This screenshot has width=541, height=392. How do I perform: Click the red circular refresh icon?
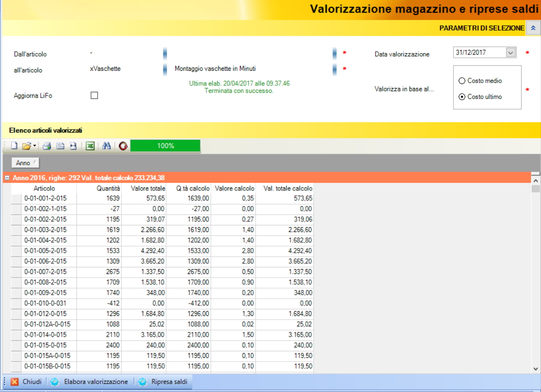click(123, 146)
